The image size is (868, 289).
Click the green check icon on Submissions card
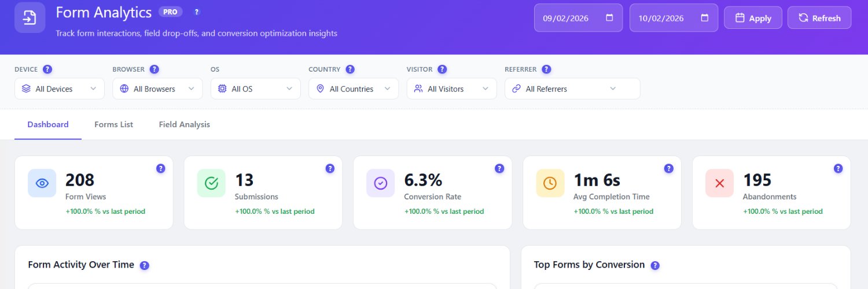(x=211, y=183)
